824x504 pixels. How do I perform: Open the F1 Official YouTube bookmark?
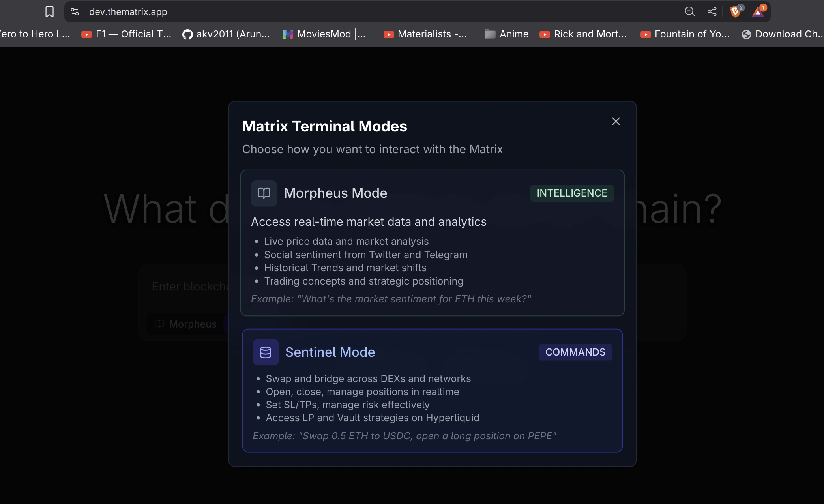tap(126, 34)
